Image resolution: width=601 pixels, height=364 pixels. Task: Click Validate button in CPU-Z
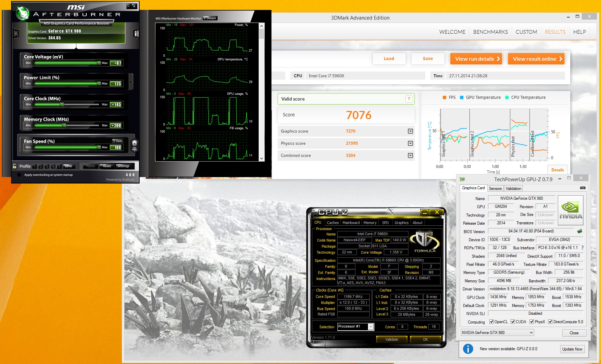(392, 339)
